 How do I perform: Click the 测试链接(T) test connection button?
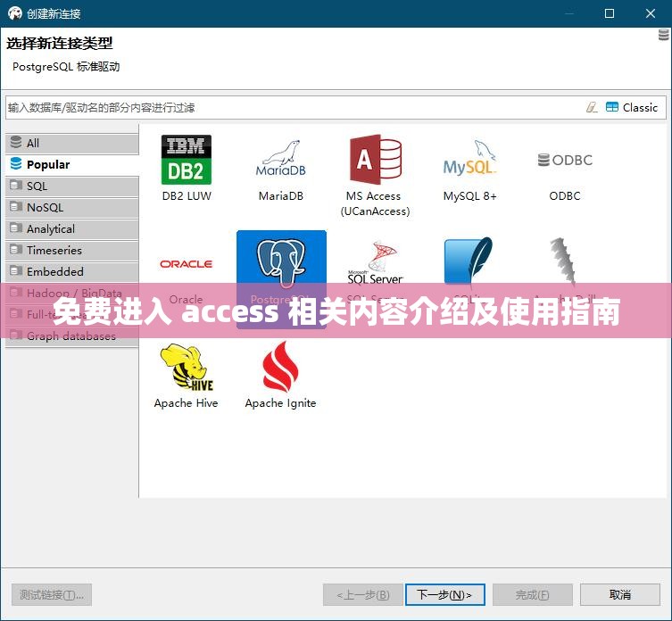click(52, 595)
